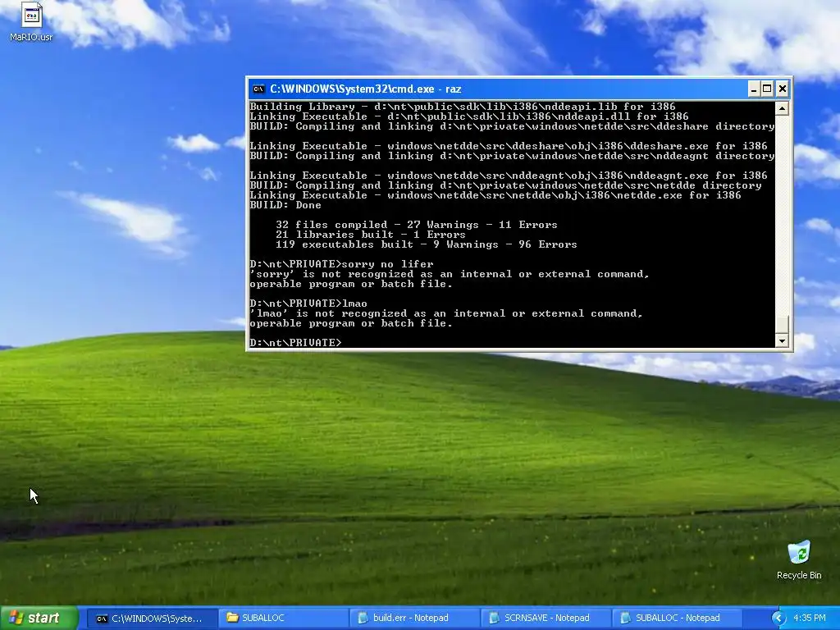This screenshot has width=840, height=630.
Task: Click the "'sorry' is not recognized" error line
Action: click(450, 274)
